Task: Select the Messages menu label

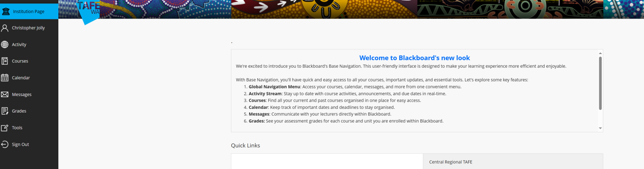Action: 22,94
